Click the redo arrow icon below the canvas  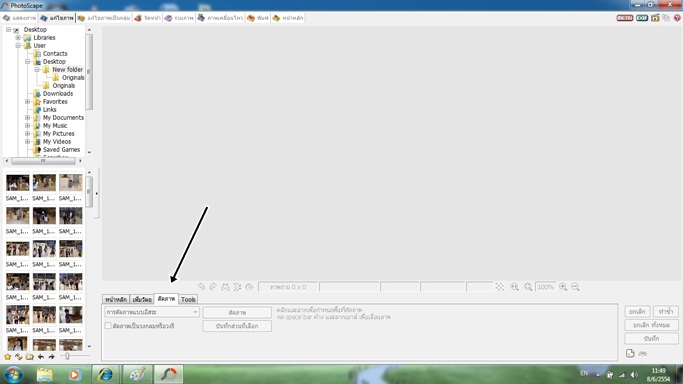pyautogui.click(x=213, y=286)
